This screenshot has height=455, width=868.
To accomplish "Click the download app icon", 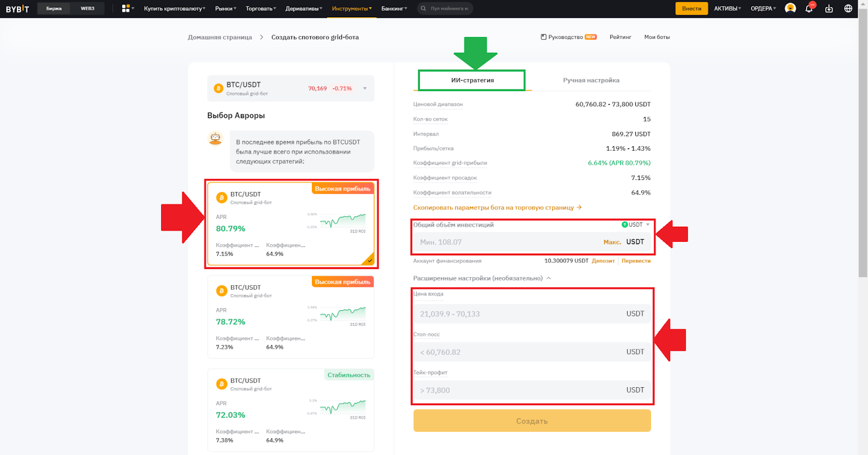I will (x=829, y=9).
